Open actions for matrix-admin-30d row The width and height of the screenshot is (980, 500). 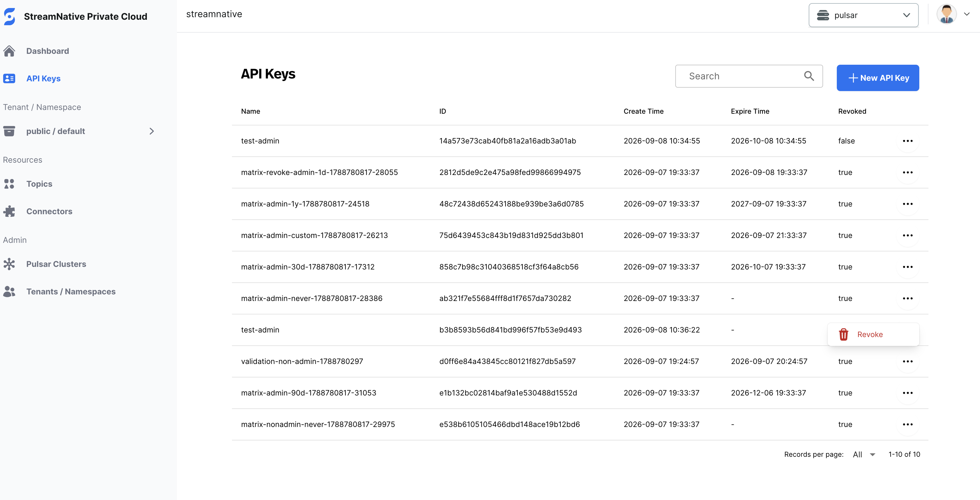pyautogui.click(x=908, y=267)
